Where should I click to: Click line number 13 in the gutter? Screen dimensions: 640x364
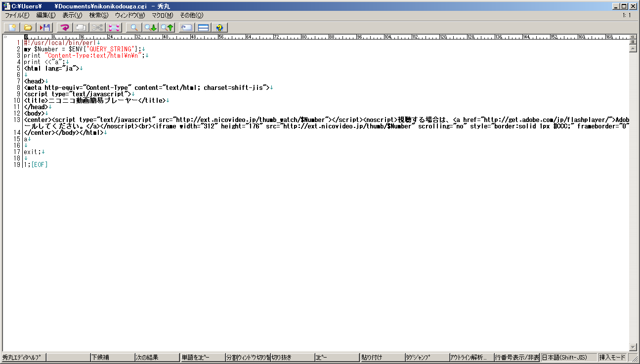[x=17, y=120]
